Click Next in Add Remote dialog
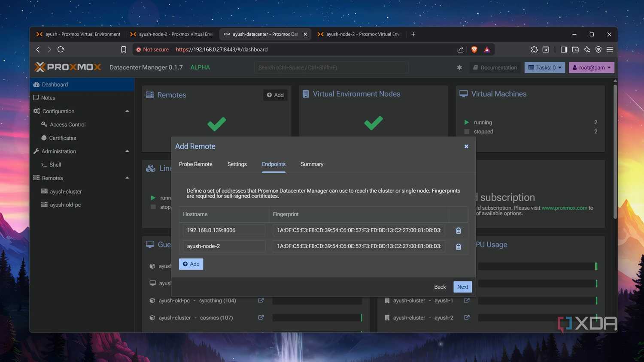 [462, 287]
